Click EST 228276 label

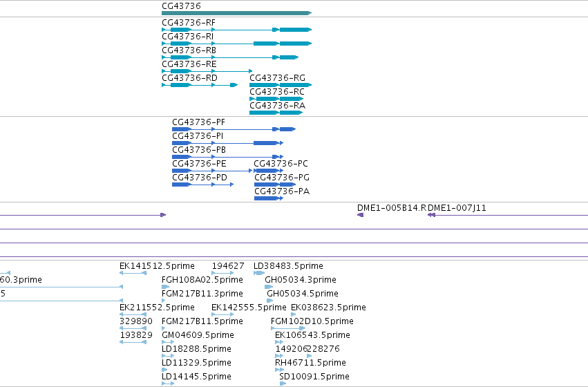323,349
